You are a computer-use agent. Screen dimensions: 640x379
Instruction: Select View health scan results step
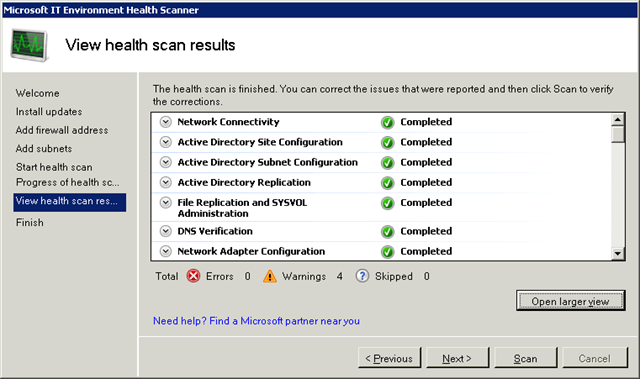[x=69, y=202]
